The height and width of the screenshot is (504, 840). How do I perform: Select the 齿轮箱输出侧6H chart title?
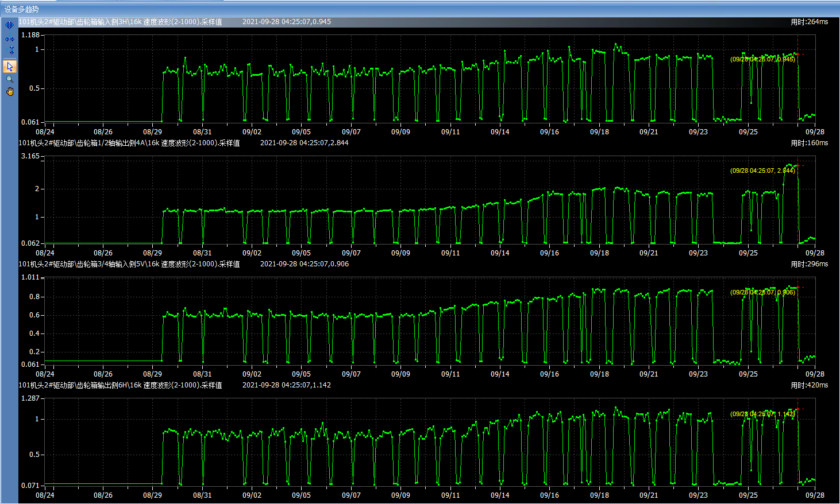pyautogui.click(x=121, y=385)
